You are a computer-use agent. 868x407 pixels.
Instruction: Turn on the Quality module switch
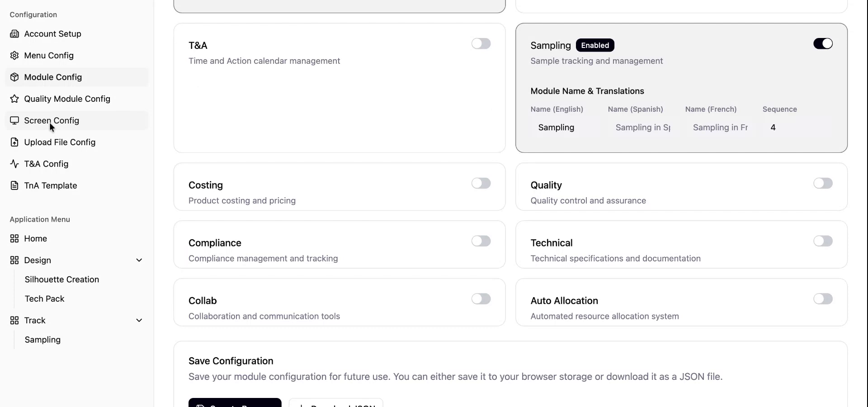point(822,183)
